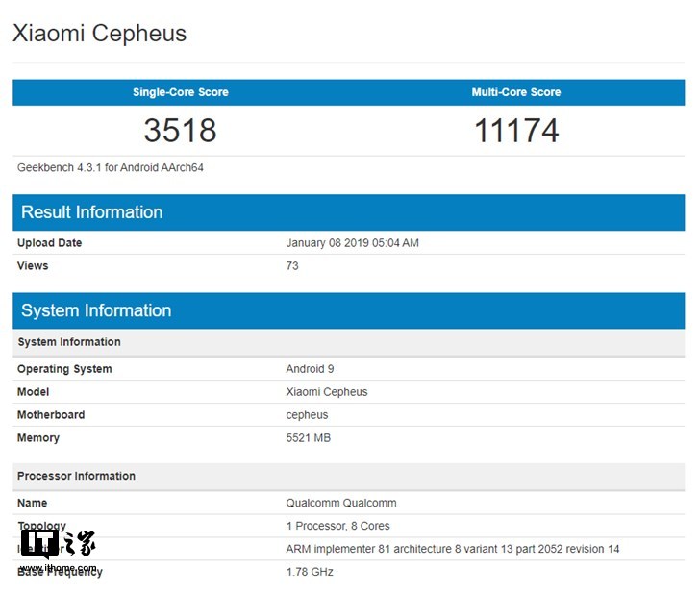700x593 pixels.
Task: Click the IT之家 watermark logo
Action: point(58,549)
